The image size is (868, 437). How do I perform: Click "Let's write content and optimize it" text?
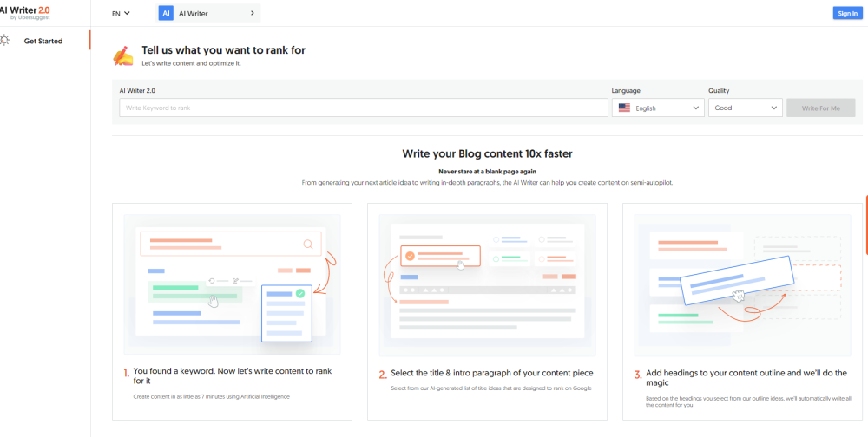click(x=191, y=63)
